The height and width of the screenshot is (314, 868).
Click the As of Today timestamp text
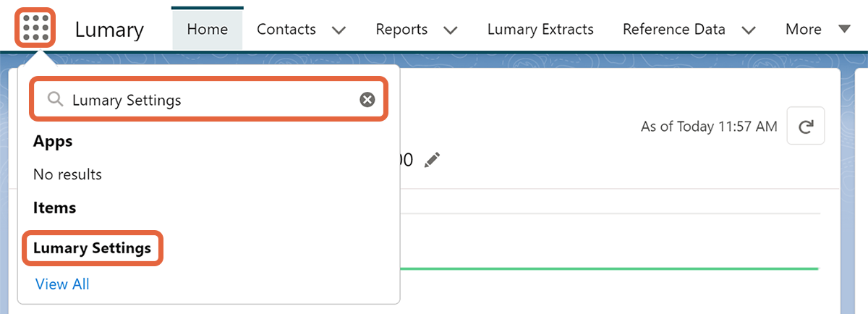(709, 127)
